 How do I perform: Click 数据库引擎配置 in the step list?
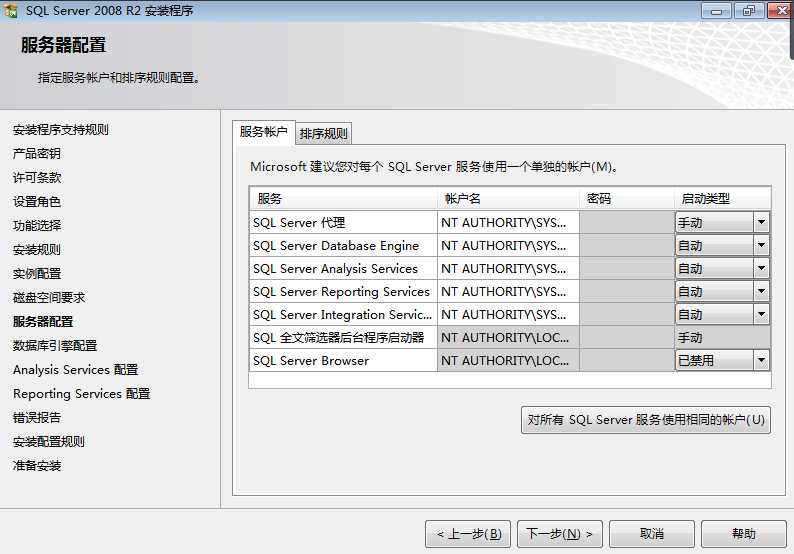(55, 346)
